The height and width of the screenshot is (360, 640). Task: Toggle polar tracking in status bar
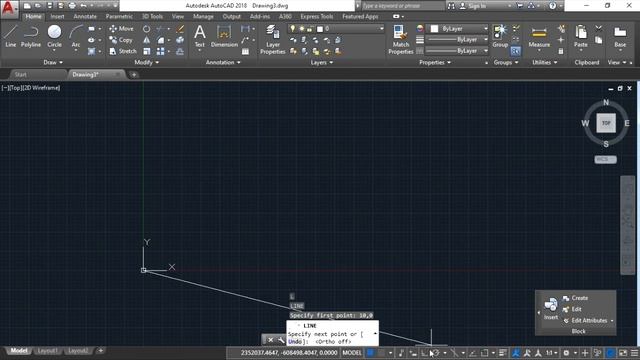click(435, 352)
